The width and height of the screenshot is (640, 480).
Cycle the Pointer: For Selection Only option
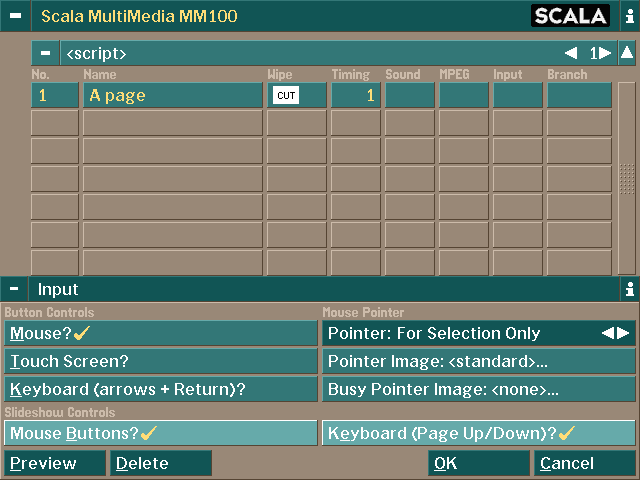pyautogui.click(x=478, y=333)
